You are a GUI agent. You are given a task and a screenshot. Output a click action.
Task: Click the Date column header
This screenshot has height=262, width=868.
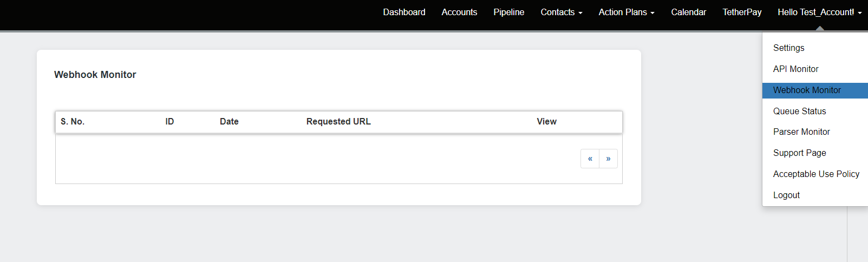point(229,122)
